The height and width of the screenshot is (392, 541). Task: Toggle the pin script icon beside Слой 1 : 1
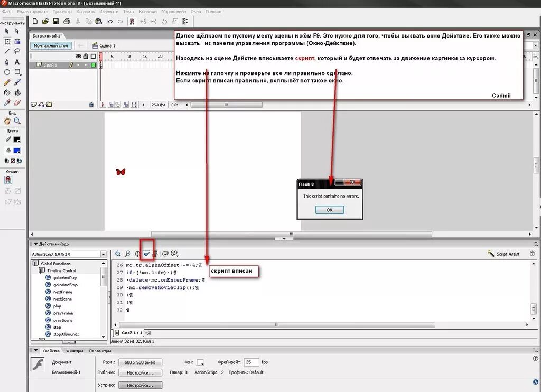(x=148, y=333)
